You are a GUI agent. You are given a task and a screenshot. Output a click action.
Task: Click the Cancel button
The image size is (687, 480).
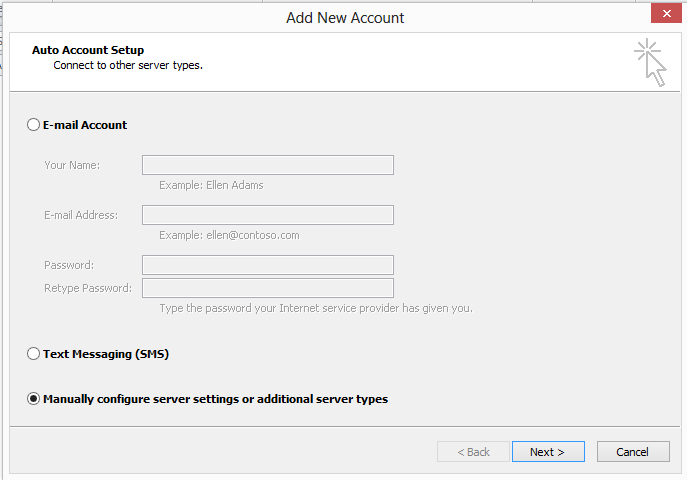[x=633, y=452]
